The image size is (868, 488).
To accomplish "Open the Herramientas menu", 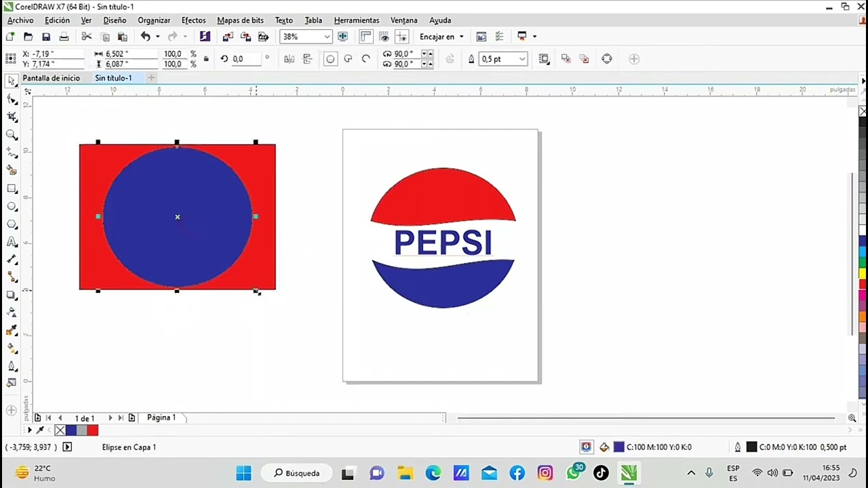I will [357, 20].
